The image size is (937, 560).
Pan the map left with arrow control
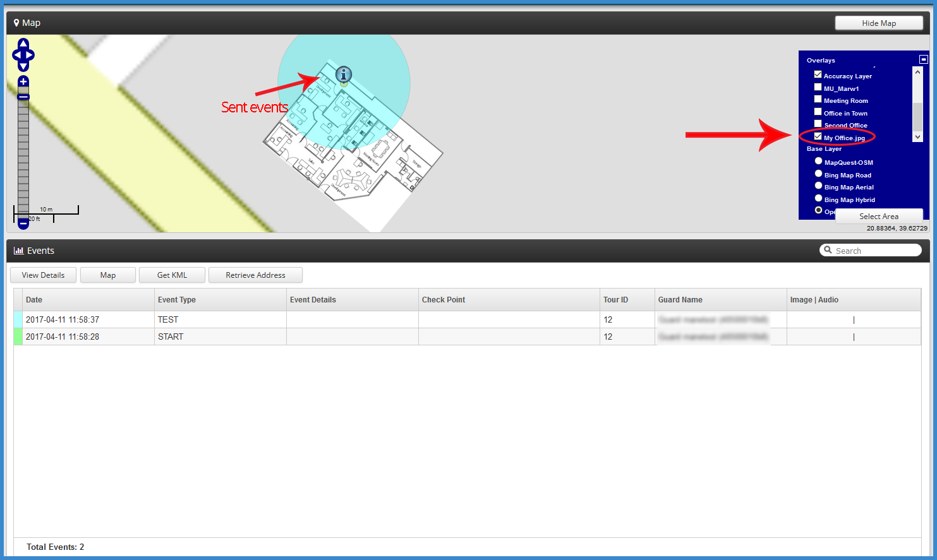pos(16,56)
